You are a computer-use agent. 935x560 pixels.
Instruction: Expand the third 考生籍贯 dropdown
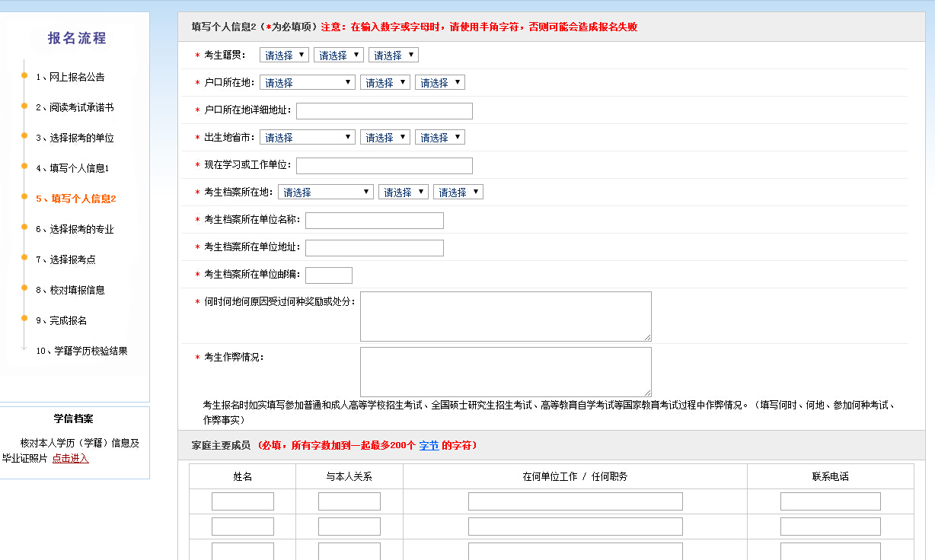coord(393,55)
